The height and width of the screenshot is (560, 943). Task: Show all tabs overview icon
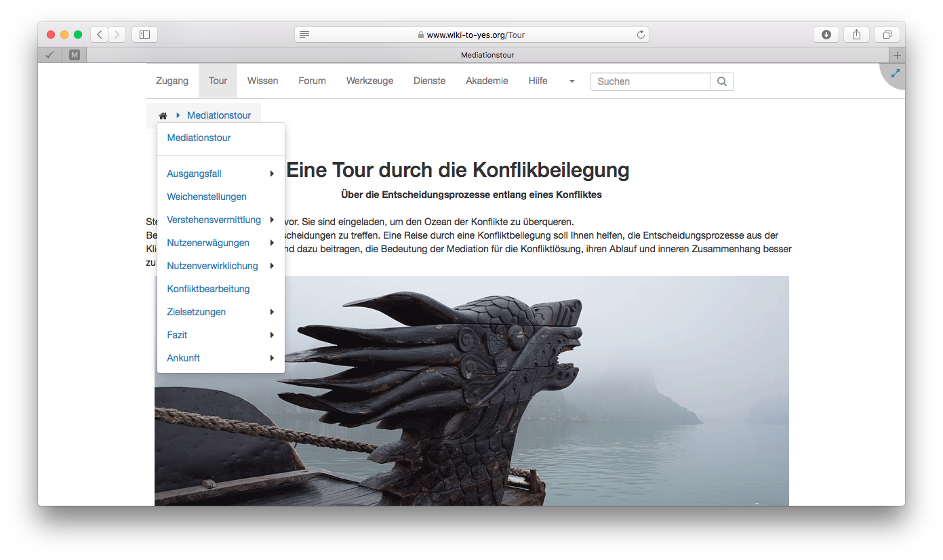tap(887, 35)
